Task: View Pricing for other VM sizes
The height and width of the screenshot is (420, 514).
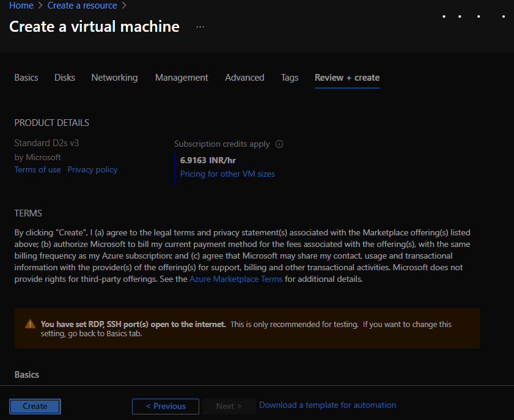Action: [227, 174]
